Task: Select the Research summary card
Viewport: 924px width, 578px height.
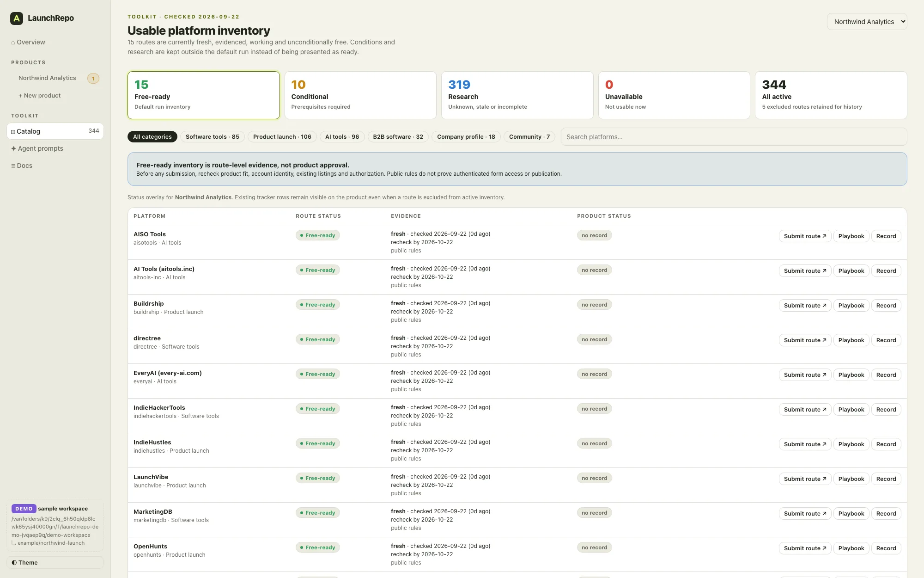Action: (517, 95)
